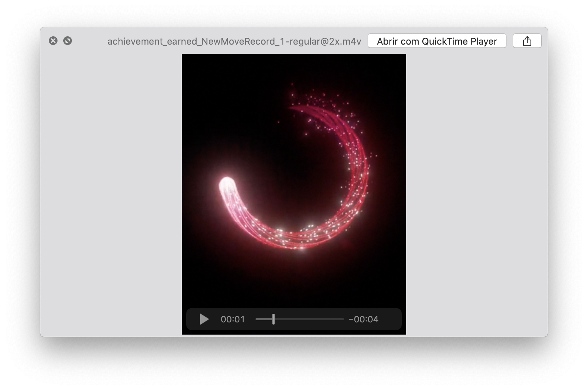588x390 pixels.
Task: Play the achievement video
Action: (x=204, y=319)
